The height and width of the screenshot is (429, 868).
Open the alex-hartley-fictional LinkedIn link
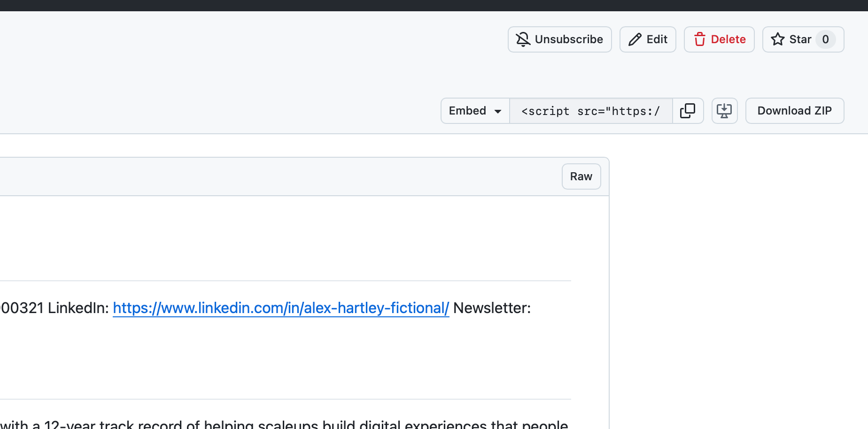click(281, 308)
